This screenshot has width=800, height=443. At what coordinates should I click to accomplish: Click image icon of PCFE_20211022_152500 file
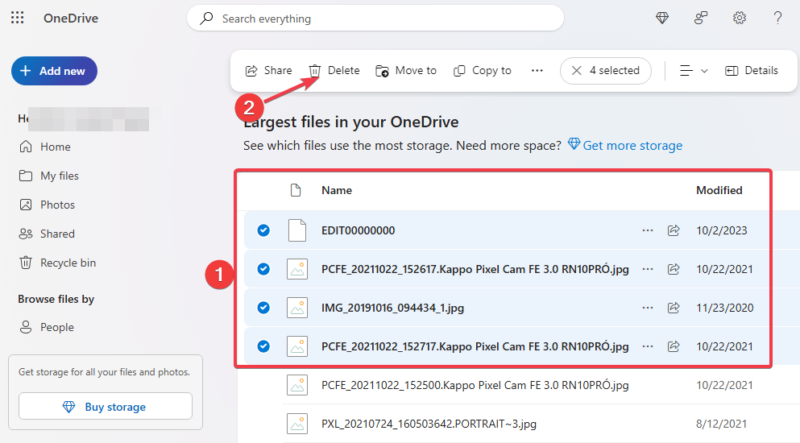tap(297, 385)
